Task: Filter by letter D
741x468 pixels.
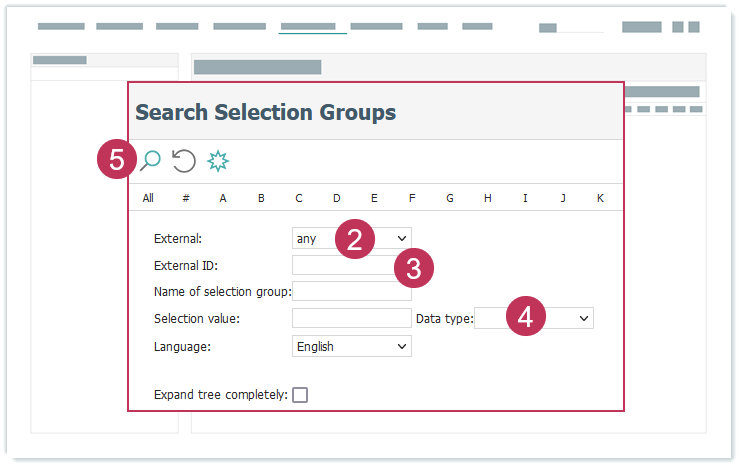Action: (337, 198)
